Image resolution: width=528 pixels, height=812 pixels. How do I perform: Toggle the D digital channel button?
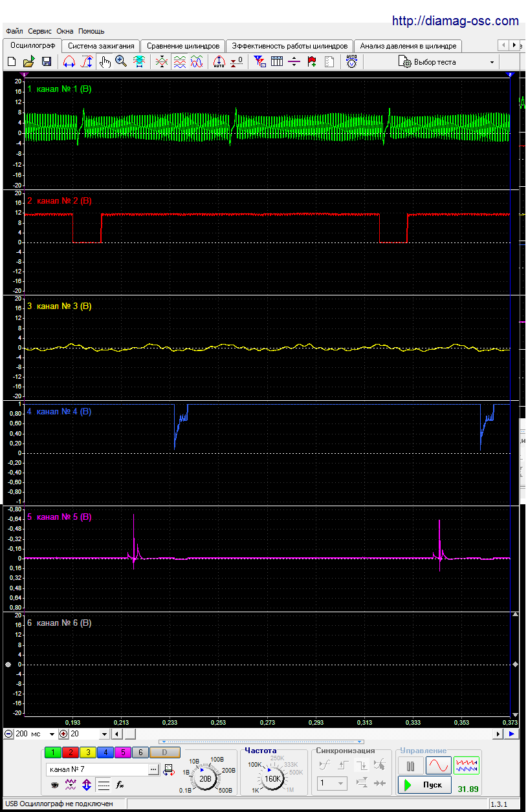(164, 753)
